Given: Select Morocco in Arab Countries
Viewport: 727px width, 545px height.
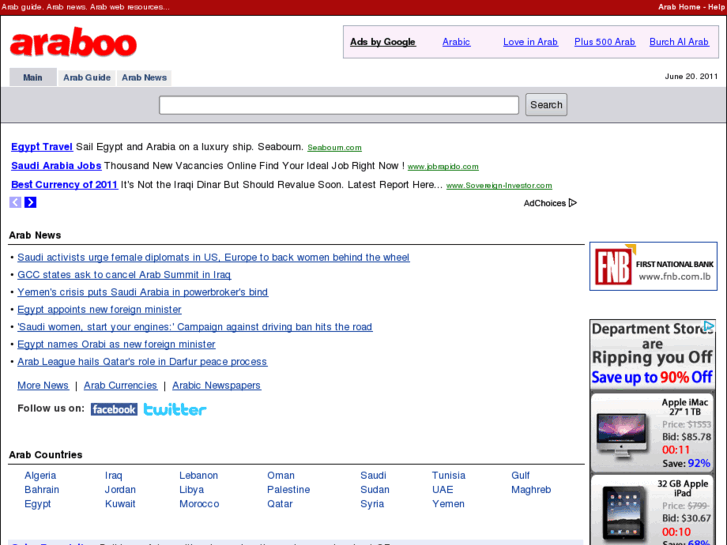Looking at the screenshot, I should click(x=199, y=504).
